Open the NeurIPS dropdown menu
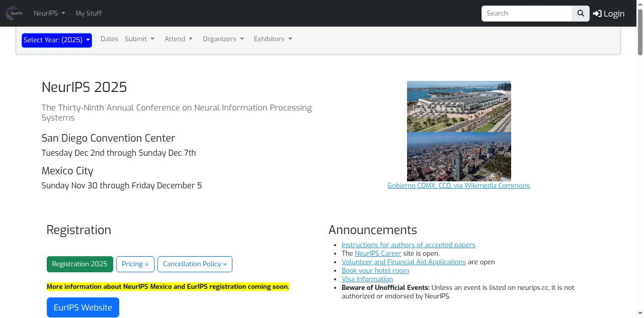 coord(49,14)
